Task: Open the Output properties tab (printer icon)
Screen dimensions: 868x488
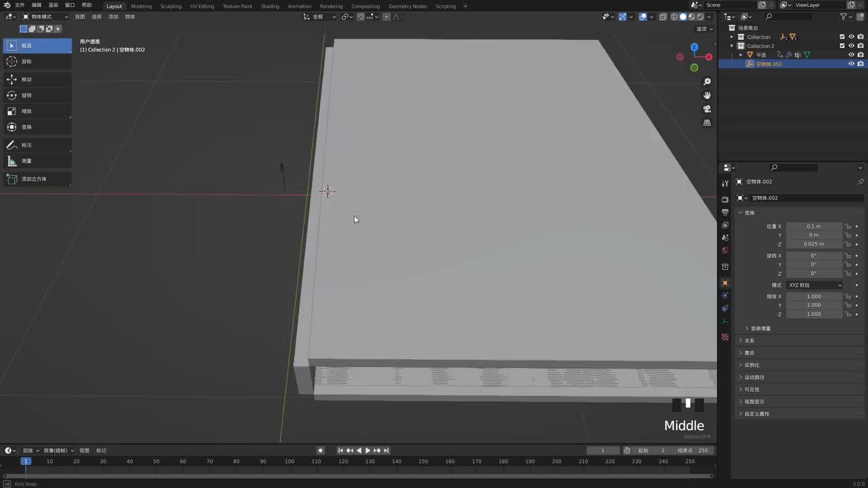Action: click(x=725, y=212)
